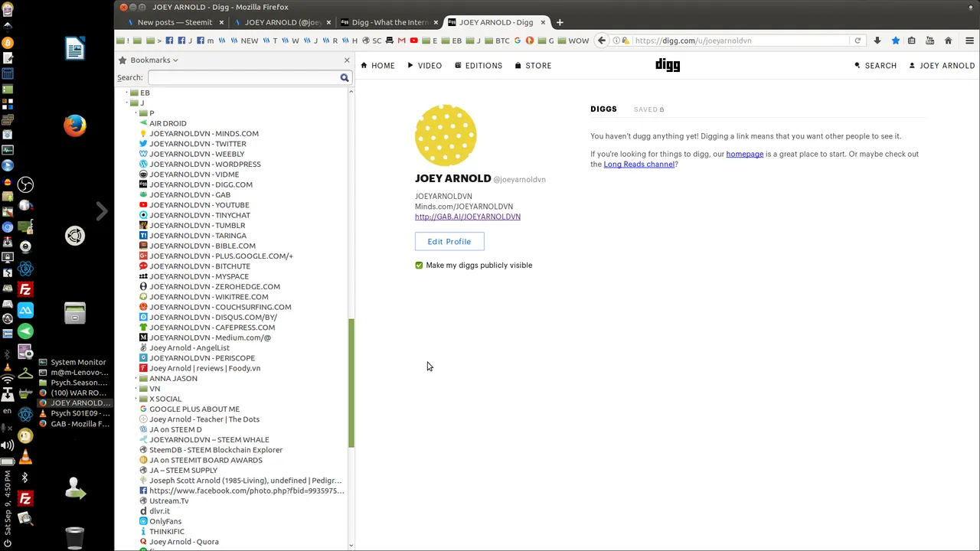Click the yellow polka-dot profile avatar
The width and height of the screenshot is (980, 551).
pos(446,135)
